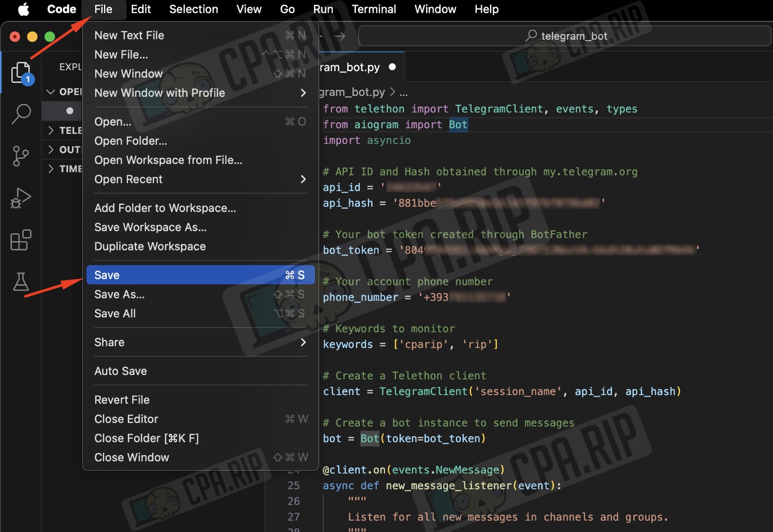Image resolution: width=773 pixels, height=532 pixels.
Task: Open the Code application menu
Action: click(x=61, y=9)
